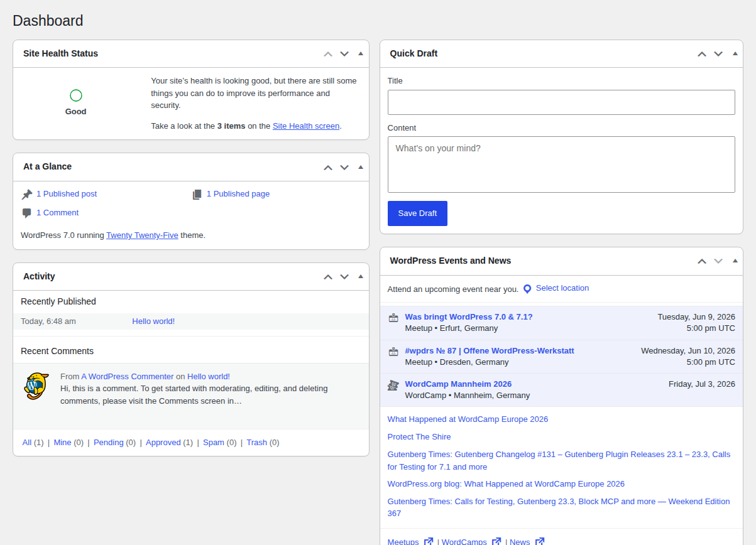
Task: Open Hello world! link in Recent Comments
Action: [x=209, y=377]
